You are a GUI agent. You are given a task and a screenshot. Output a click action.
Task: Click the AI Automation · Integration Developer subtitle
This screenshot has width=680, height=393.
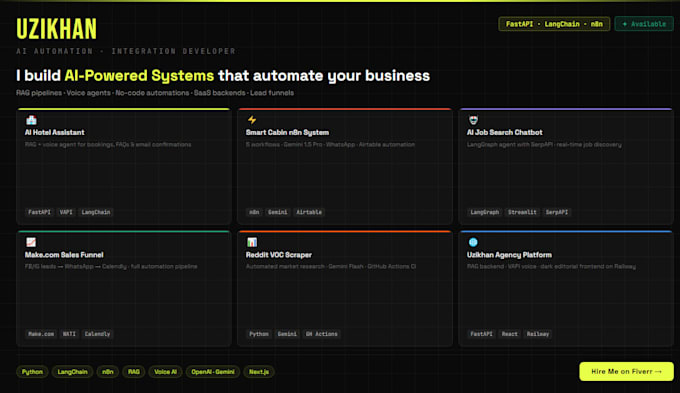coord(126,51)
